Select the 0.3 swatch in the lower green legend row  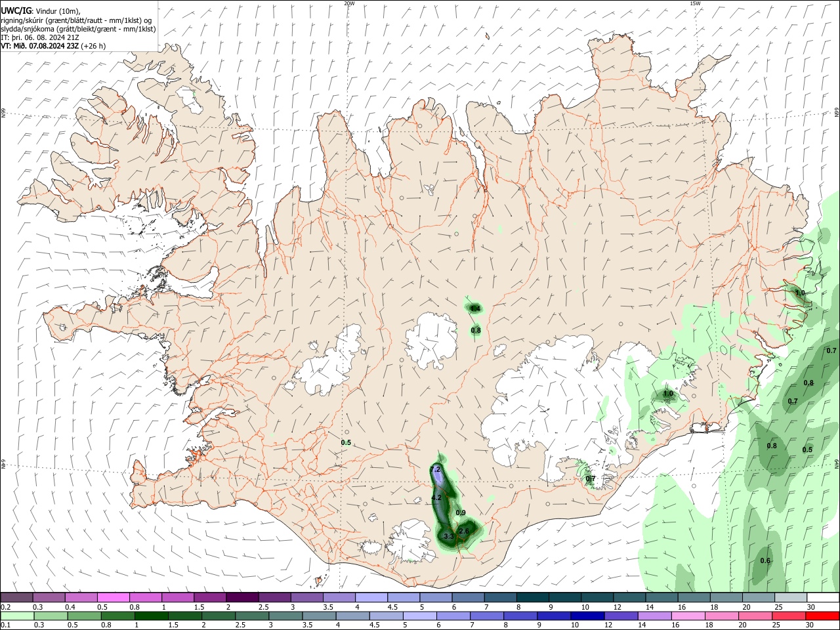pyautogui.click(x=51, y=616)
